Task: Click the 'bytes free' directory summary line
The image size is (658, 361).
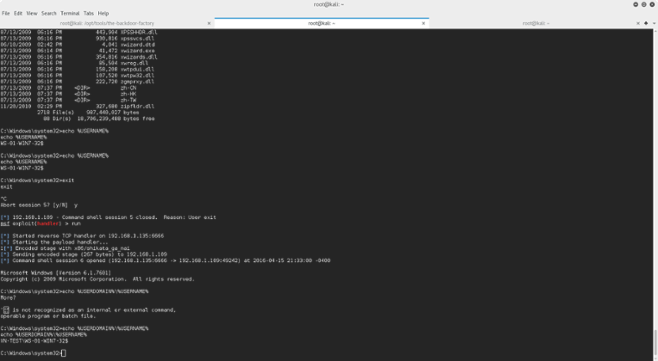Action: click(x=99, y=119)
